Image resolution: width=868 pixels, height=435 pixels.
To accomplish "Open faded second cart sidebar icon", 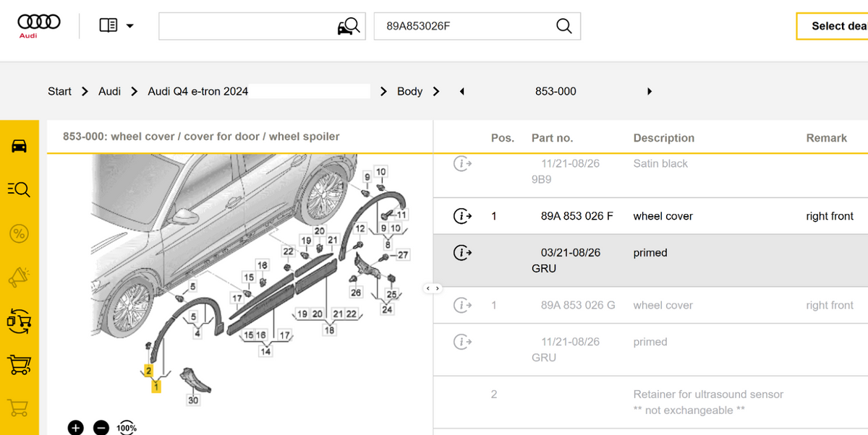I will pos(20,408).
